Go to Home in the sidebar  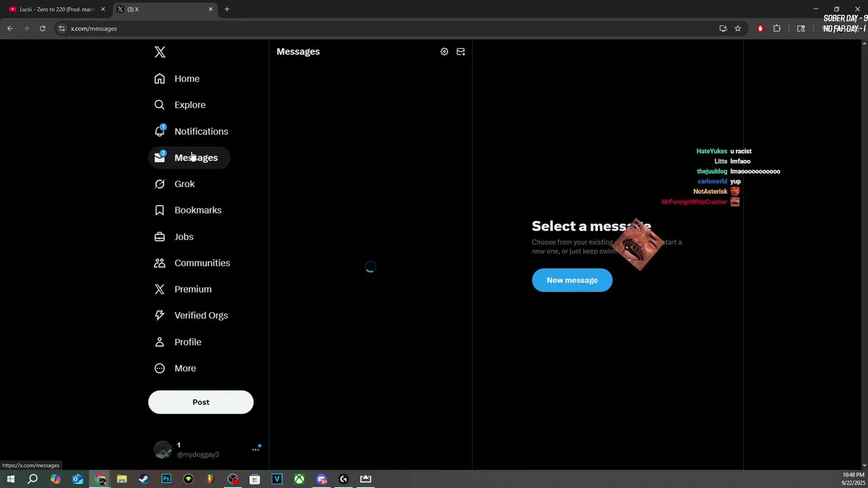(177, 79)
